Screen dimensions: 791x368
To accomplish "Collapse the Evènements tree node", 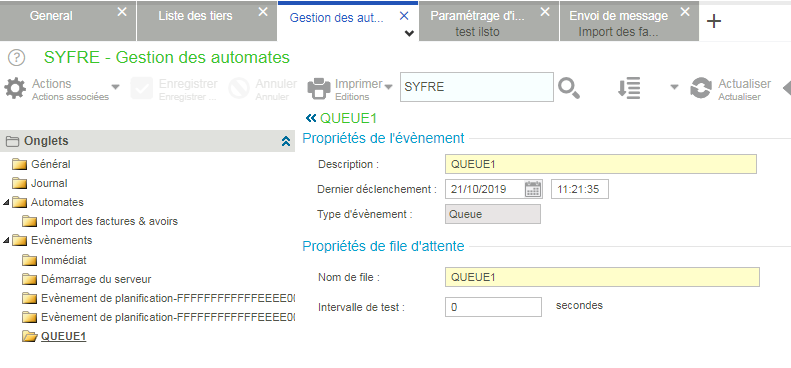I will (x=6, y=241).
